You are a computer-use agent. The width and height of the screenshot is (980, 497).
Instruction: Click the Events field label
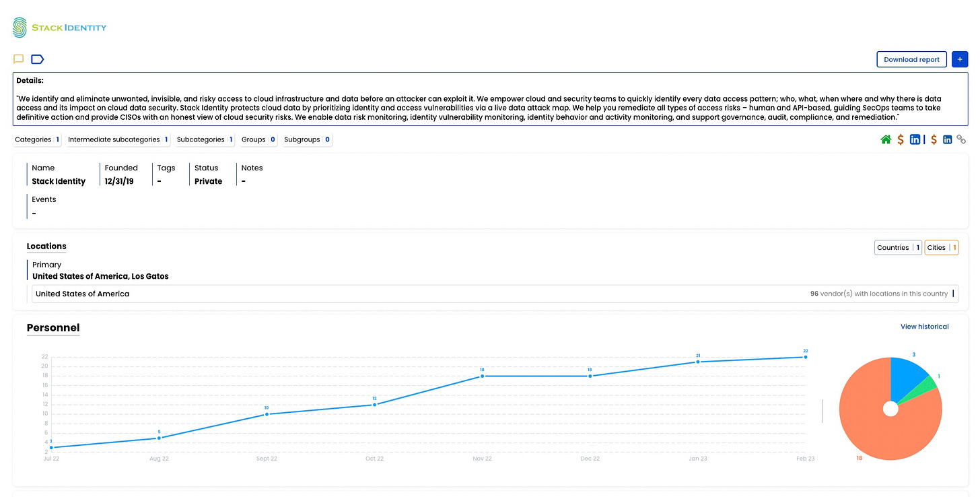click(x=44, y=199)
